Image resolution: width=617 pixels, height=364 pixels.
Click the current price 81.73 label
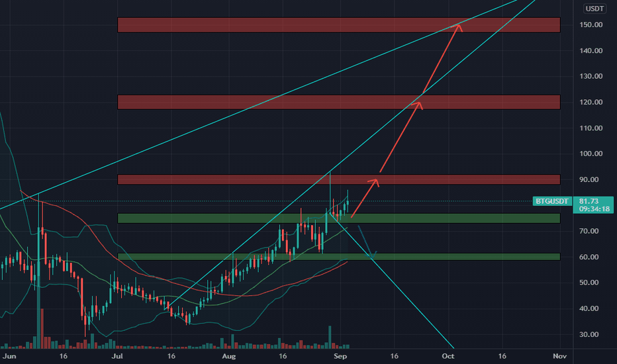point(589,201)
